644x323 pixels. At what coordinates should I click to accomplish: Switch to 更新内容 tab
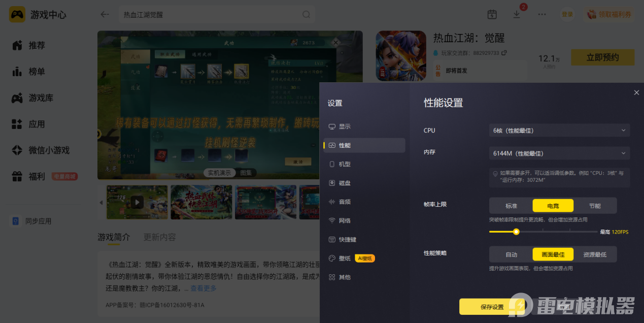(x=160, y=237)
